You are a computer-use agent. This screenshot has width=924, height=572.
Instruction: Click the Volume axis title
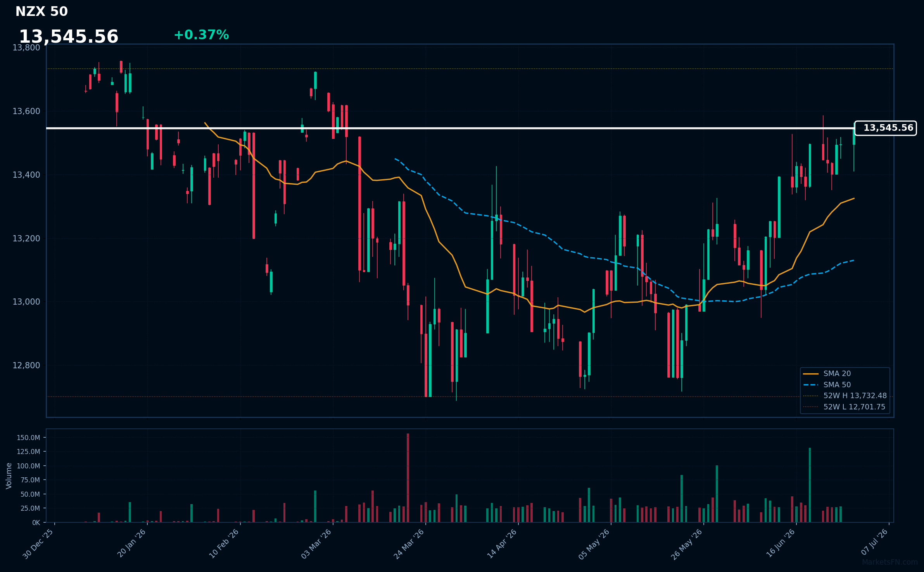point(9,476)
